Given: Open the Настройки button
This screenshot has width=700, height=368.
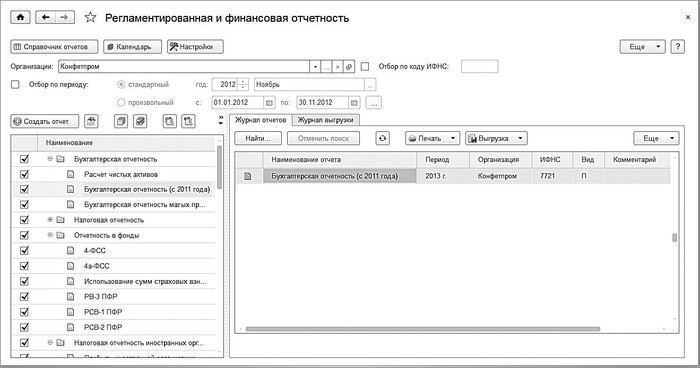Looking at the screenshot, I should [195, 46].
